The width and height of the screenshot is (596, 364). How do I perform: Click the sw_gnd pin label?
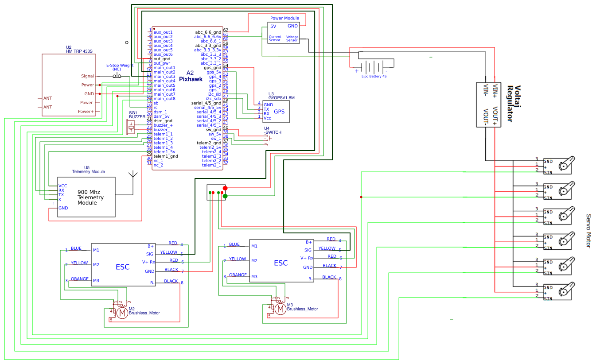pyautogui.click(x=214, y=130)
